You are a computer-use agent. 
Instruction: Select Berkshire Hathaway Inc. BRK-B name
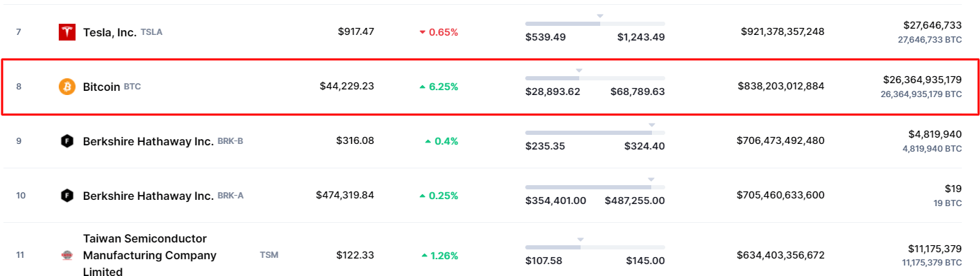click(x=148, y=141)
